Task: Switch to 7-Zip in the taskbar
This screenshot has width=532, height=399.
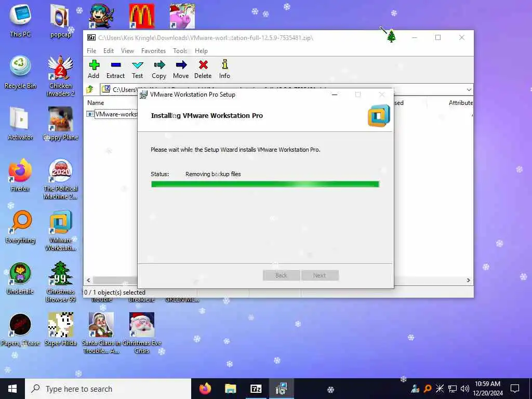Action: pyautogui.click(x=256, y=389)
